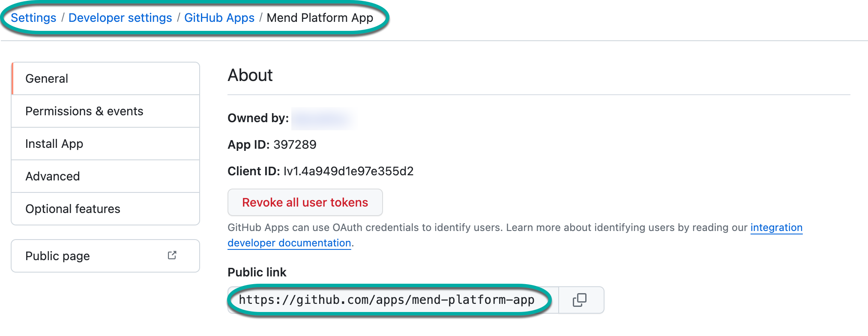The image size is (868, 336).
Task: Click the public link URL field
Action: (x=386, y=300)
